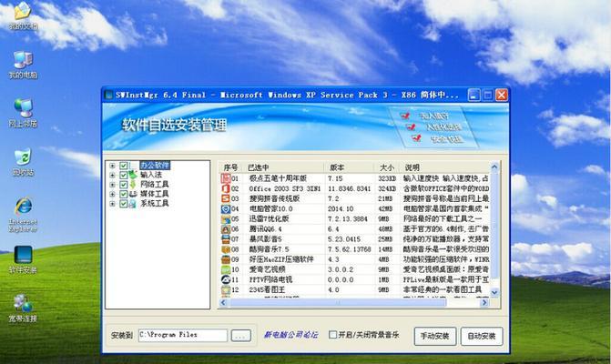611x364 pixels.
Task: Open the 网上邻居 desktop icon
Action: [x=23, y=113]
